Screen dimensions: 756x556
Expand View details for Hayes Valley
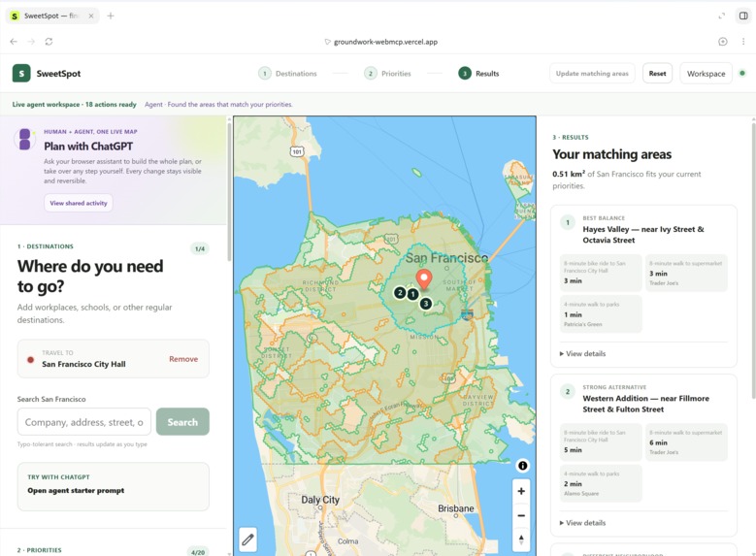(582, 353)
